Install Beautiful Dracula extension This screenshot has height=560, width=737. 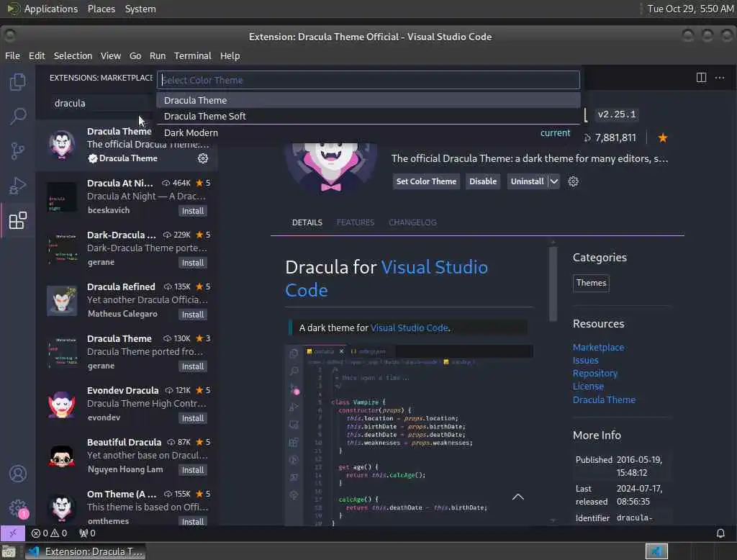(193, 470)
